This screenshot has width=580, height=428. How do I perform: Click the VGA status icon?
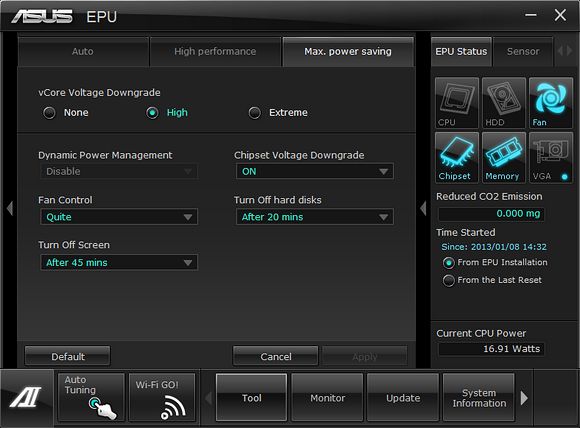point(550,158)
